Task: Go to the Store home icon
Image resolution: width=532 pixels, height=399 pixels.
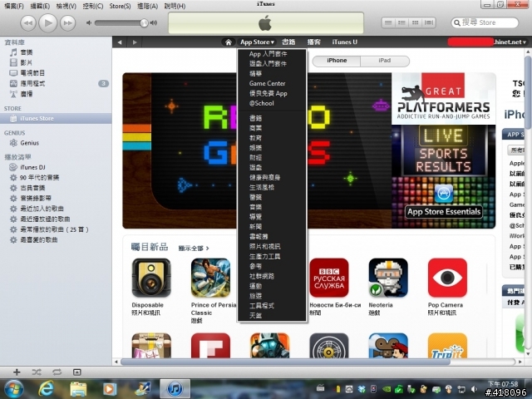Action: 229,42
